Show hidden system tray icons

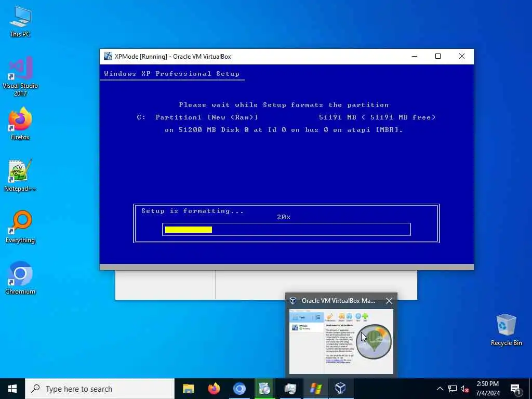coord(440,389)
